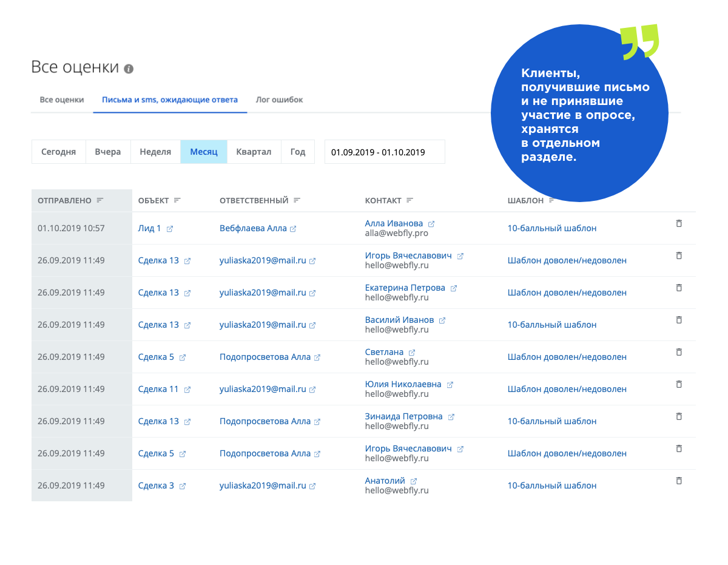Click the sent time 01.10.2019 10:57

click(71, 228)
